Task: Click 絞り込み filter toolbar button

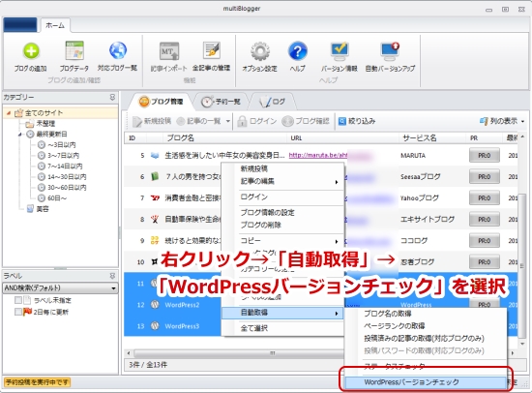Action: pos(357,121)
